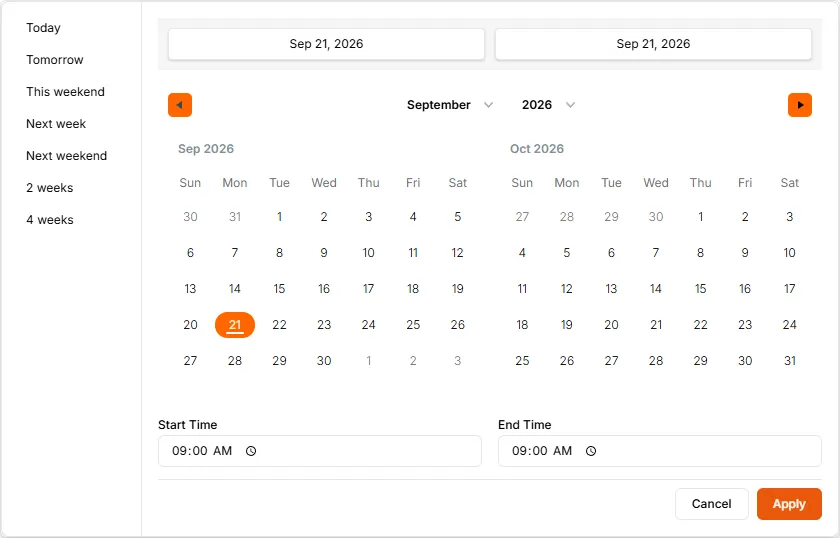
Task: Choose the Next week preset
Action: click(x=56, y=124)
